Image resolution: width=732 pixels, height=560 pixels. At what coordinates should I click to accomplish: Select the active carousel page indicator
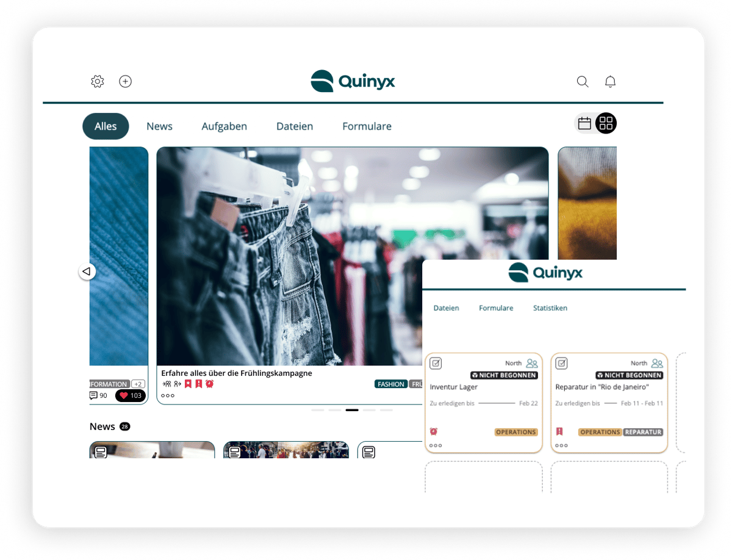tap(352, 410)
